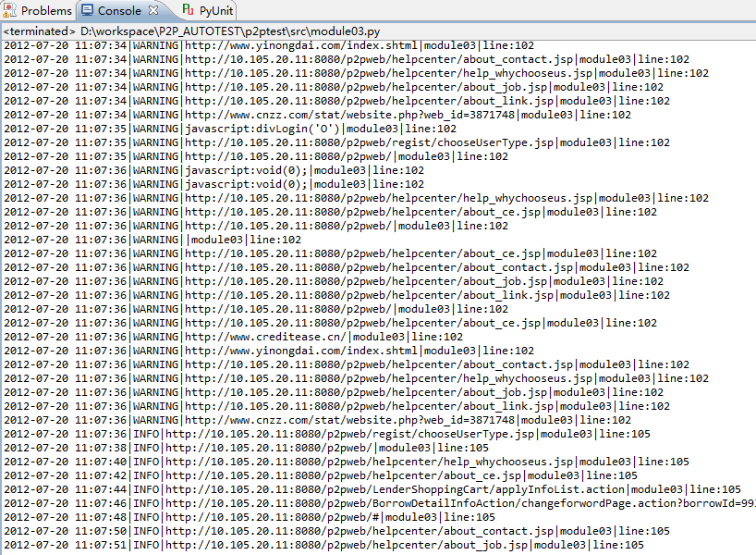
Task: Click the PyUnit 'Pu' icon
Action: point(188,9)
